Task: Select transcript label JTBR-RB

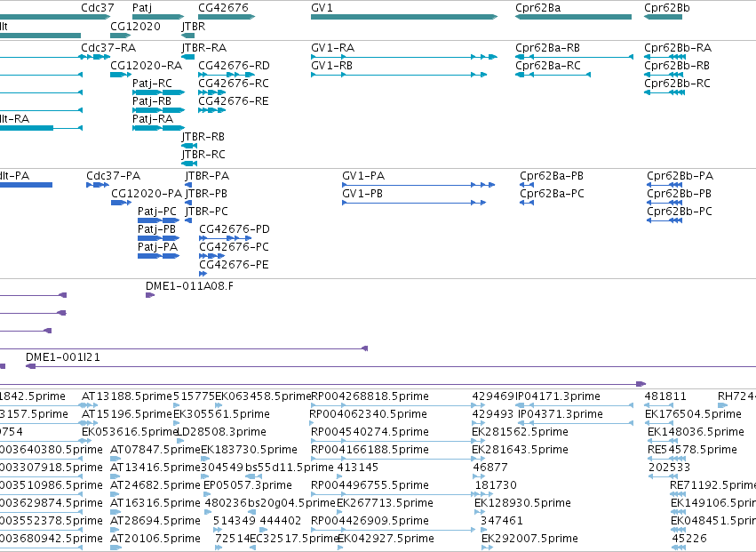Action: 203,137
